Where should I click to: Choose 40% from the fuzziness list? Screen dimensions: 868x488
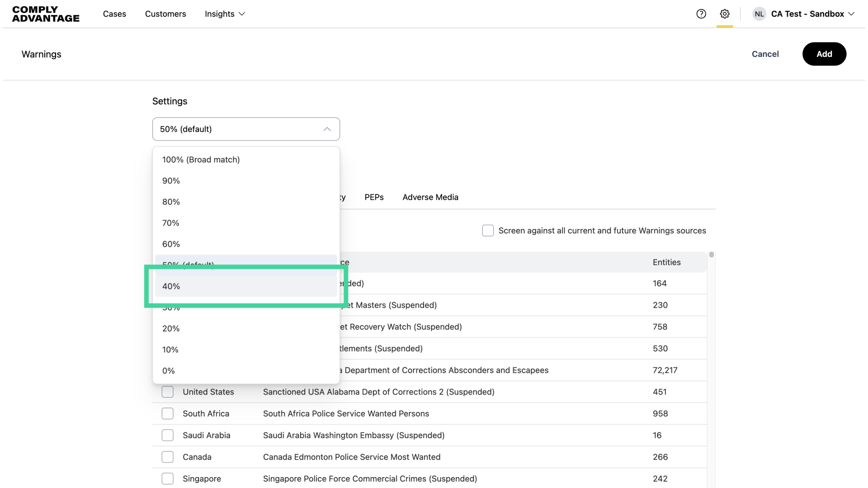(171, 286)
